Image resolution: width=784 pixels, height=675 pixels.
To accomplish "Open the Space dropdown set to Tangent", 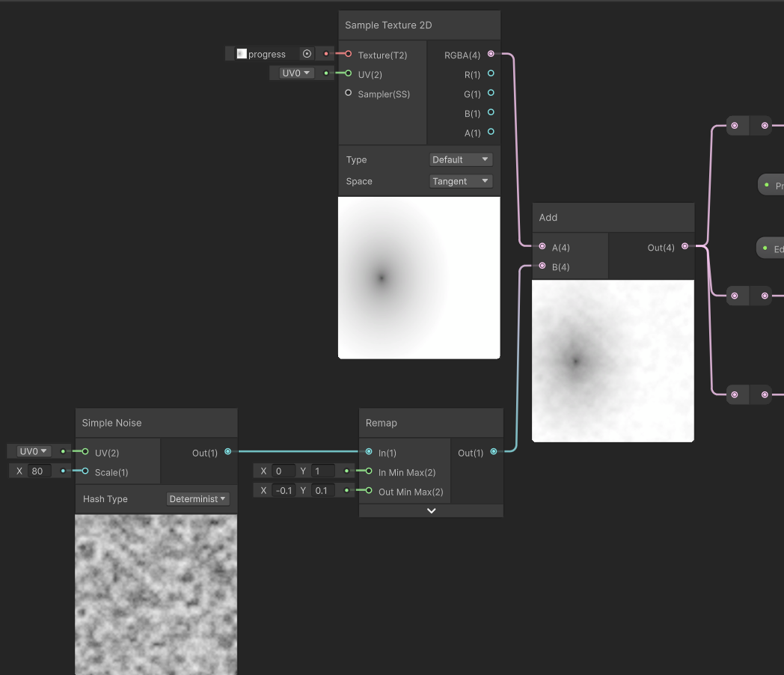I will (x=461, y=181).
